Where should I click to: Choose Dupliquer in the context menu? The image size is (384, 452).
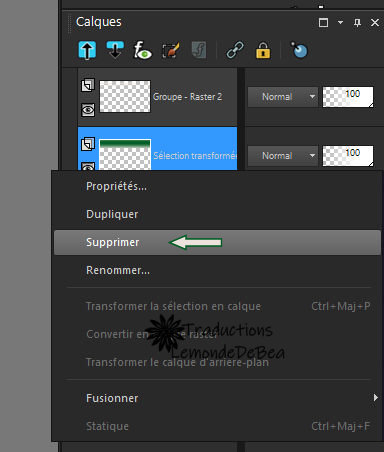[217, 214]
